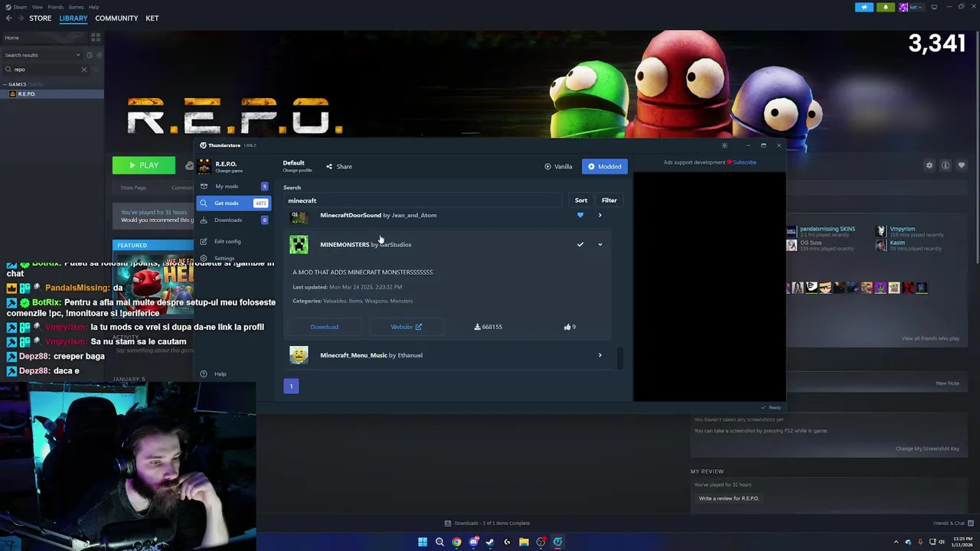Open Windows Start menu

[423, 542]
